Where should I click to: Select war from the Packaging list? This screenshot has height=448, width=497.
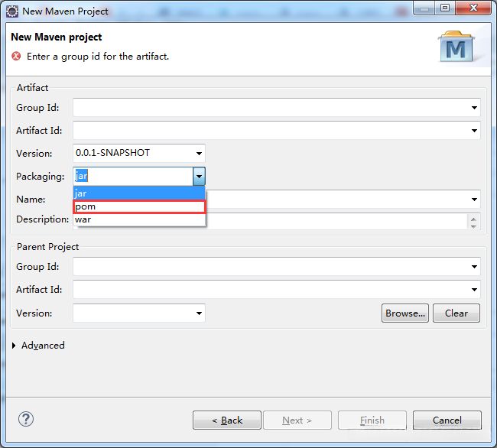pos(139,219)
